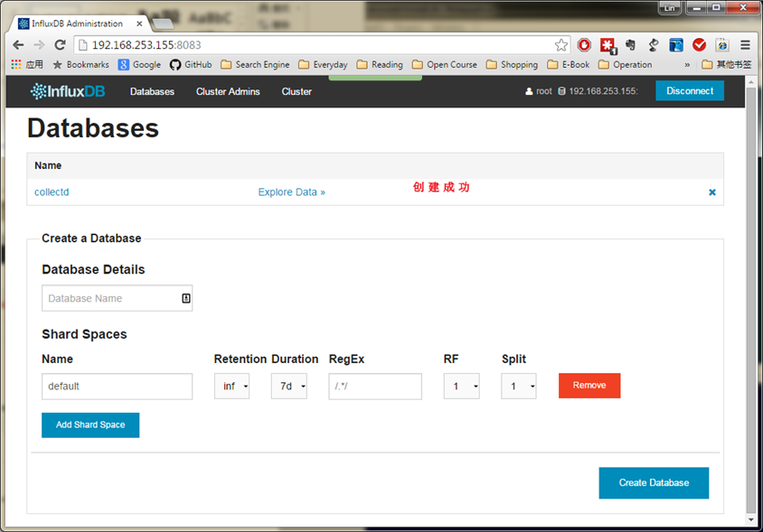Focus the RegEx input field
The height and width of the screenshot is (532, 763).
coord(375,387)
